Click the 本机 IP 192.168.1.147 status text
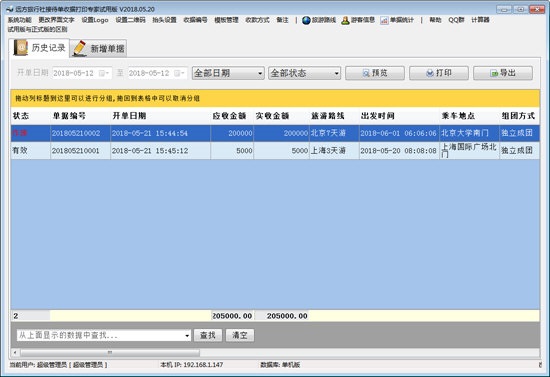Image resolution: width=550 pixels, height=377 pixels. pos(192,365)
